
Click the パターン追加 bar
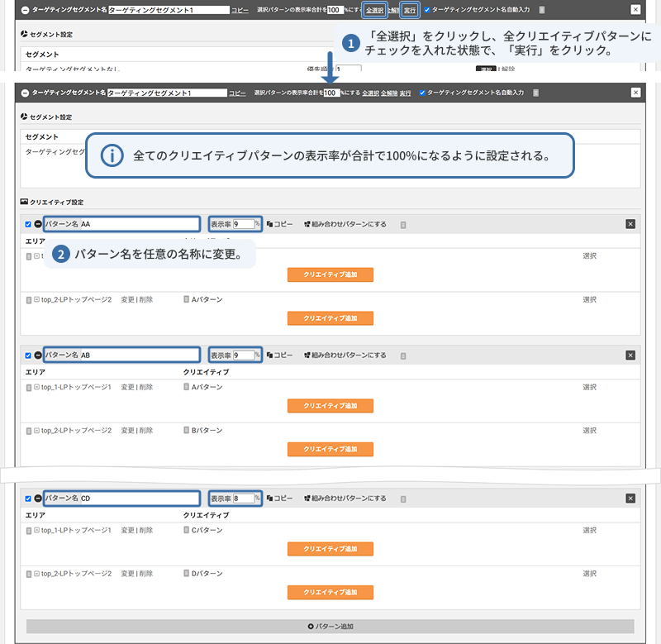pos(330,627)
